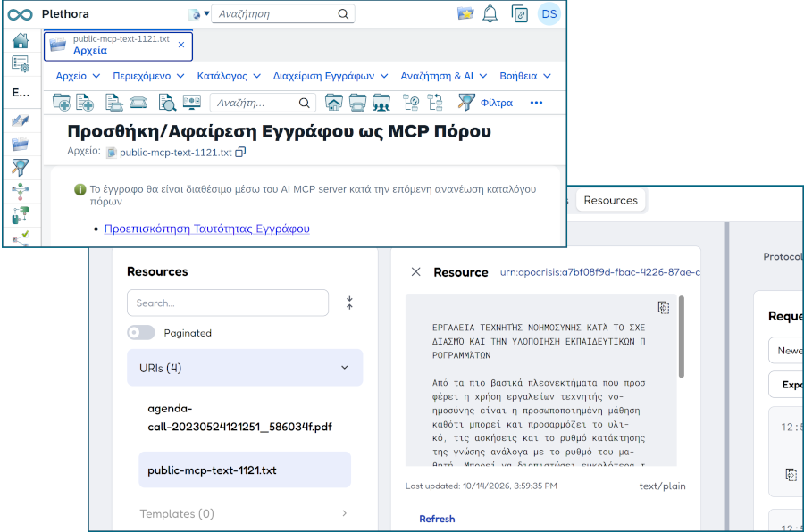
Task: Click the tree with swap arrows toolbar icon
Action: point(435,103)
